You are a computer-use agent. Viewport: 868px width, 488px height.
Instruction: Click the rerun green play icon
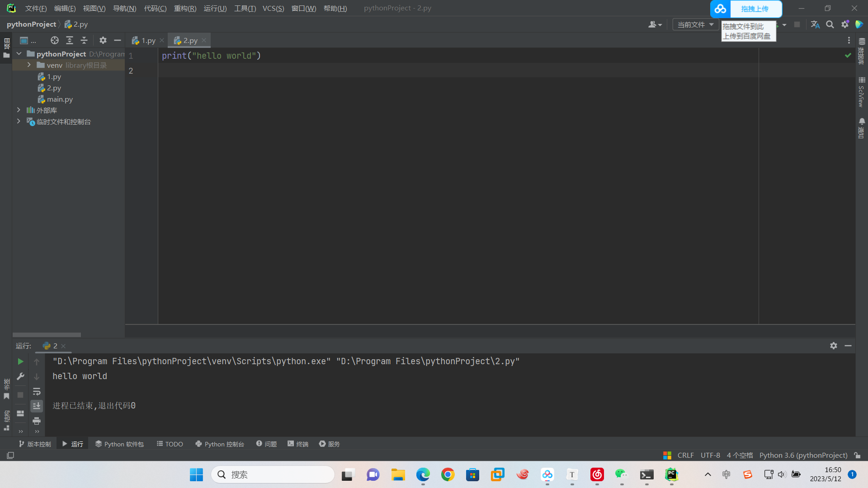tap(20, 361)
